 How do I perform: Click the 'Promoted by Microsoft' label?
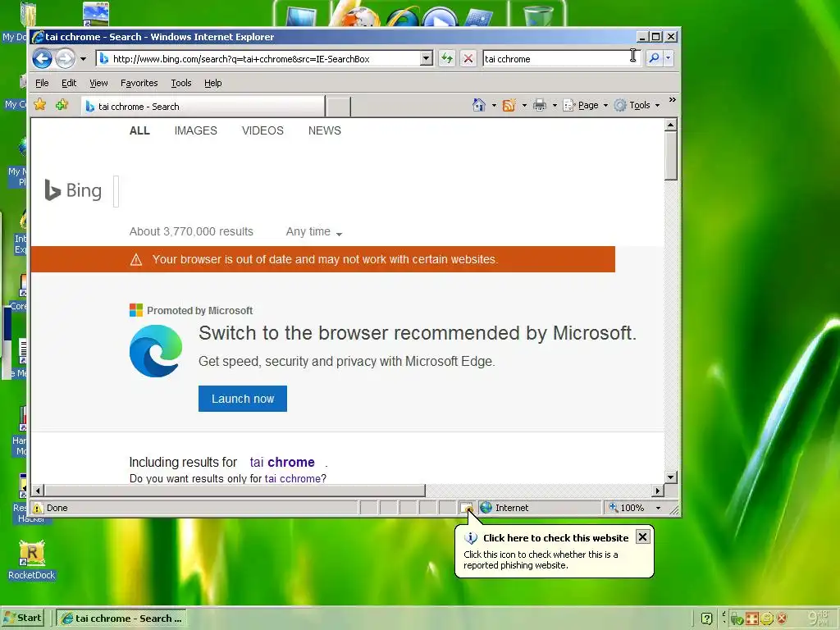click(x=200, y=311)
